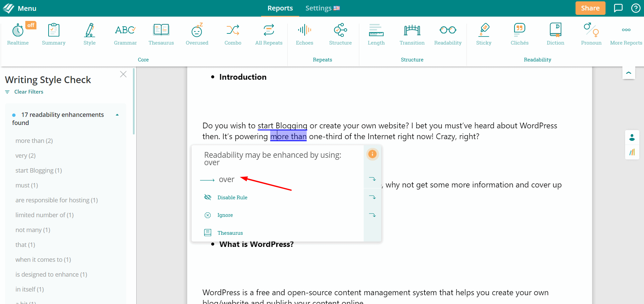This screenshot has width=644, height=304.
Task: Collapse the toolbar with the chevron
Action: [628, 73]
